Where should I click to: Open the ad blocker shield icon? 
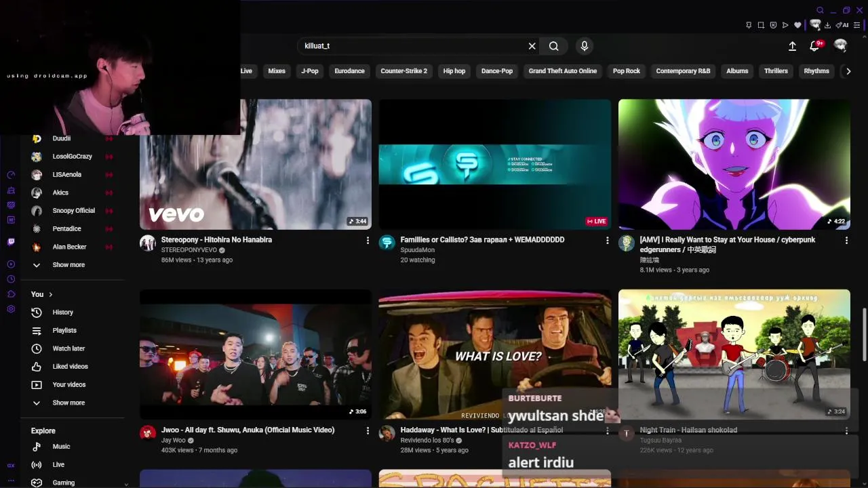pyautogui.click(x=773, y=25)
